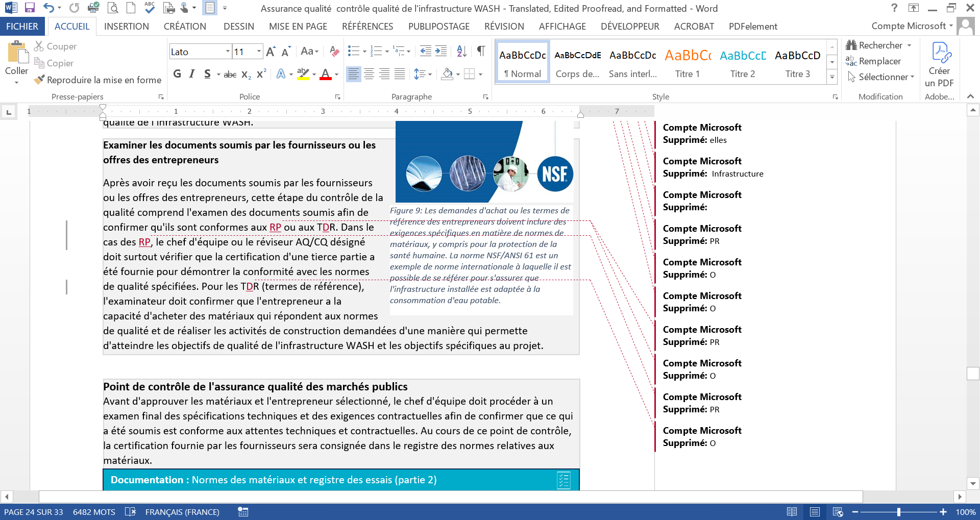Open the FICHIER tab
Image resolution: width=980 pixels, height=520 pixels.
tap(22, 27)
